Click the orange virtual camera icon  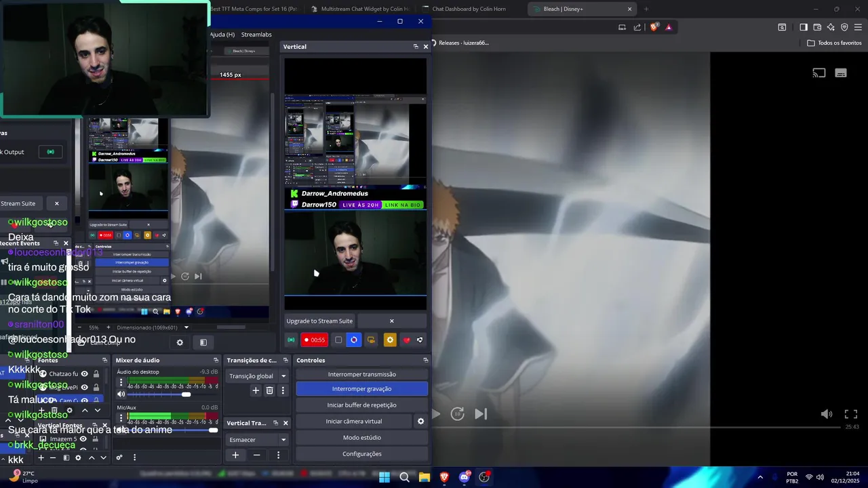[x=371, y=340]
